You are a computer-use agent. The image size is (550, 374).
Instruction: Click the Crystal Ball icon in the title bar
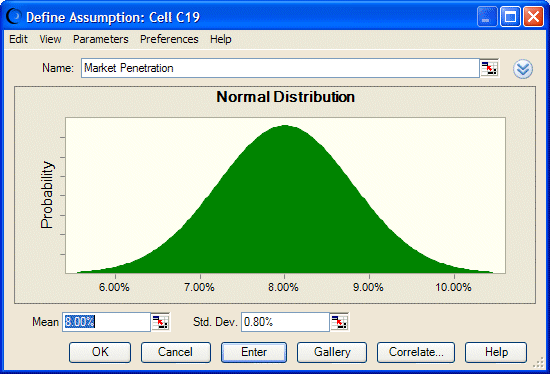click(x=13, y=16)
